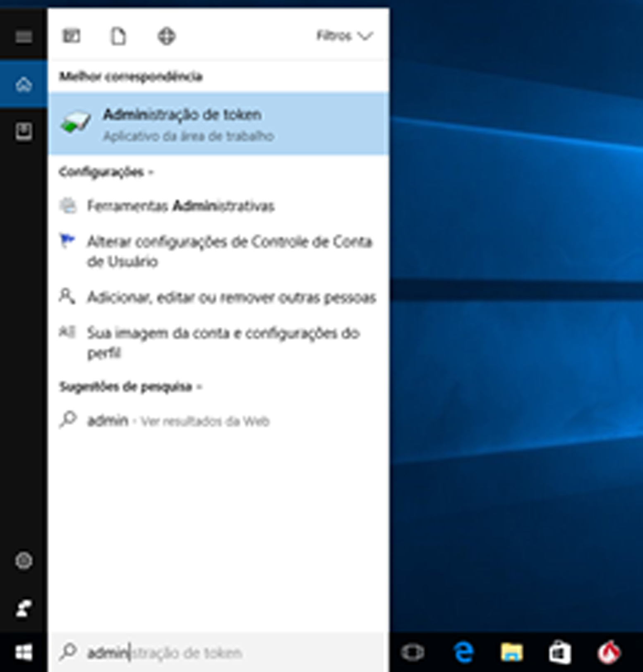Open Ferramentas Administrativas setting

180,206
